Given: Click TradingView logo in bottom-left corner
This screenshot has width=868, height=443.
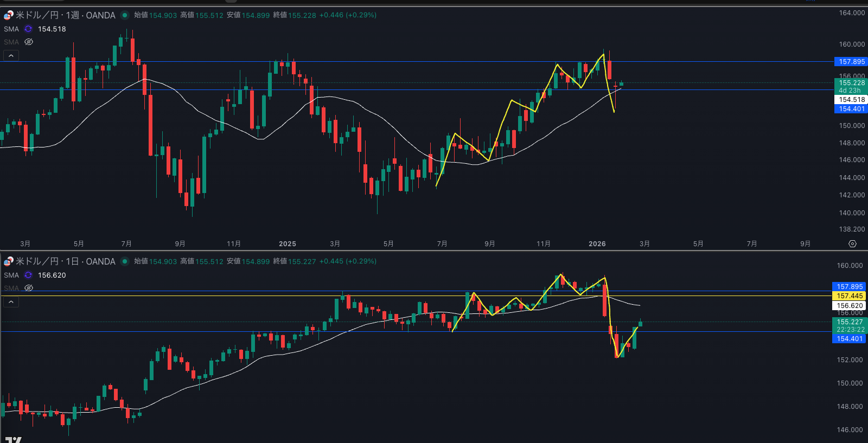Looking at the screenshot, I should point(13,439).
